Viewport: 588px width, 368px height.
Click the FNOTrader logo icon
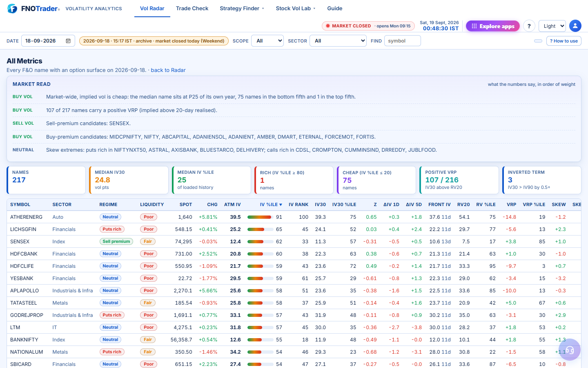point(12,9)
